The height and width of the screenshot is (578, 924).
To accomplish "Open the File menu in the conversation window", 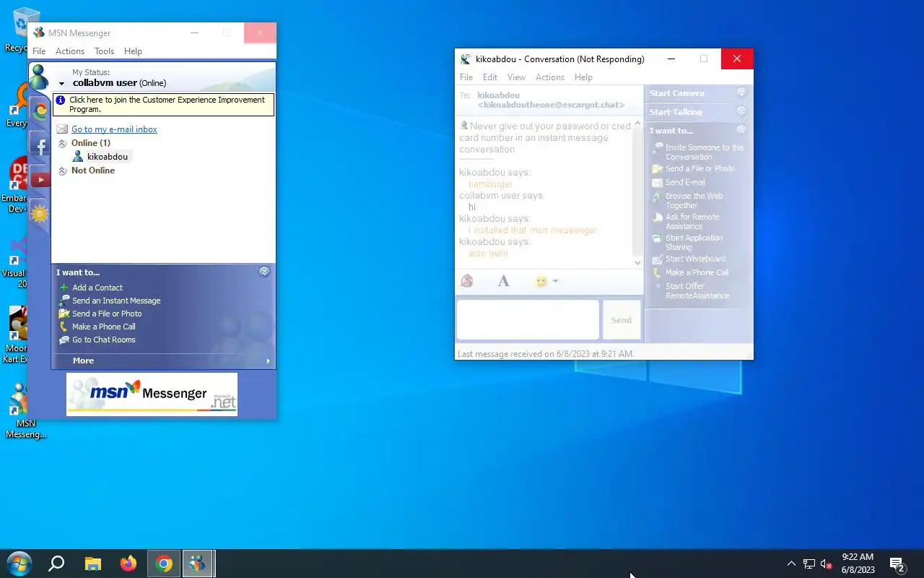I will (466, 77).
